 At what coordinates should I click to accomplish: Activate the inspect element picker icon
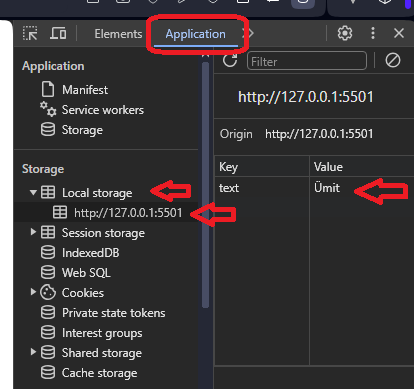[x=30, y=33]
